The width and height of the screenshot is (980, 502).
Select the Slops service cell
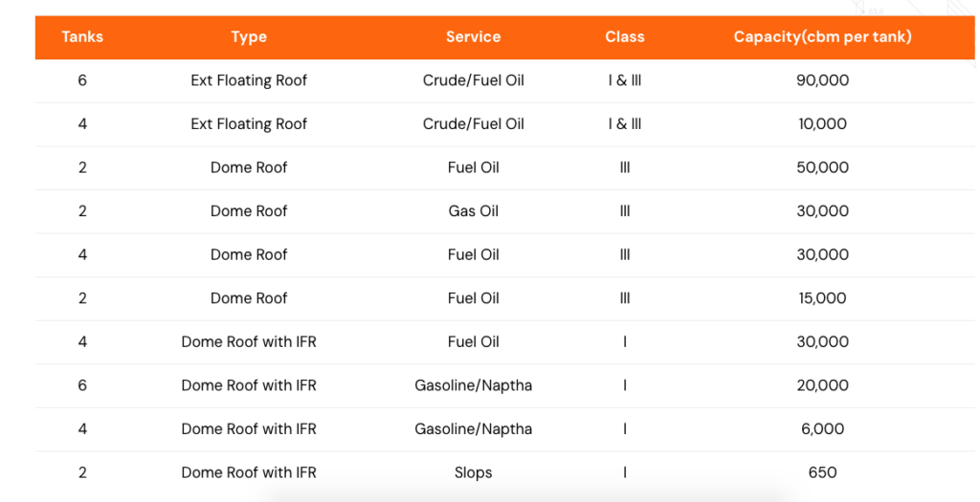pos(473,472)
